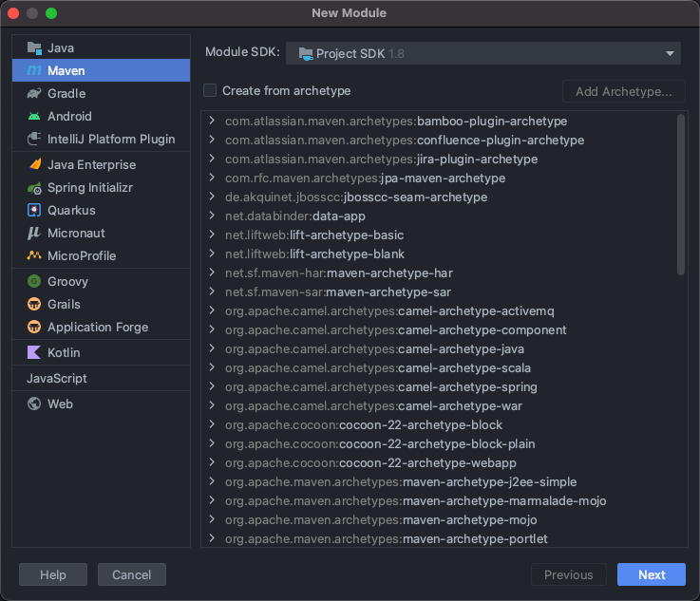Click the Application Forge icon

click(x=34, y=327)
